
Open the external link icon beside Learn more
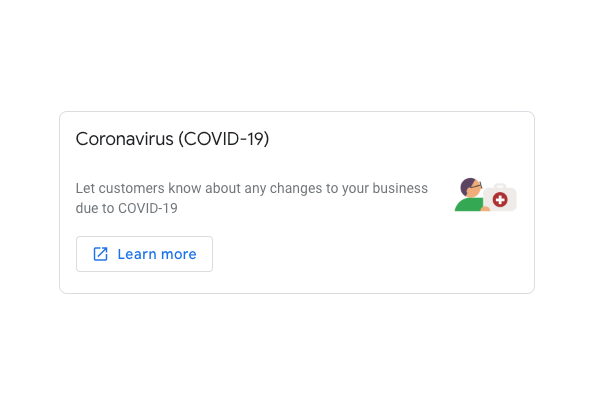coord(101,254)
